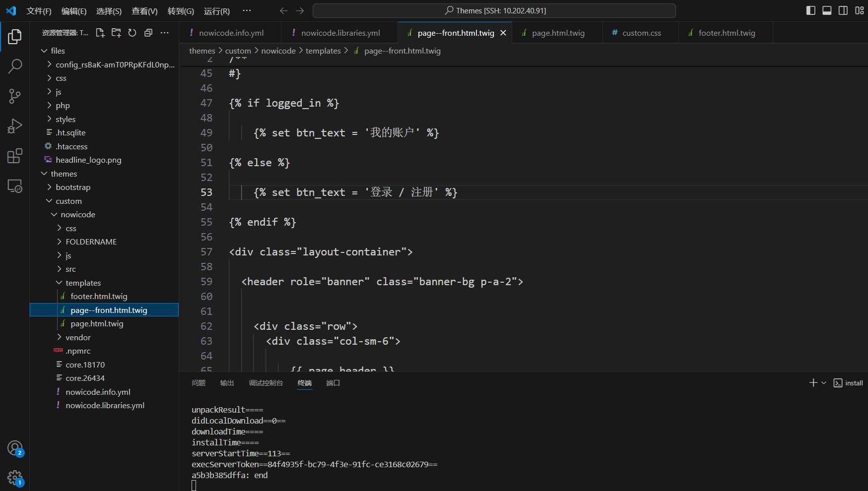Click new terminal plus icon

(x=813, y=383)
